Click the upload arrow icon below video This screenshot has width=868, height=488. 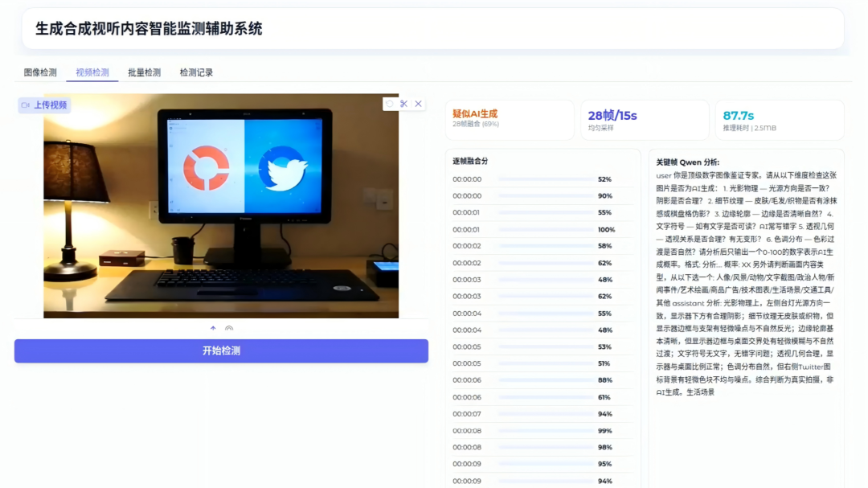pos(213,329)
